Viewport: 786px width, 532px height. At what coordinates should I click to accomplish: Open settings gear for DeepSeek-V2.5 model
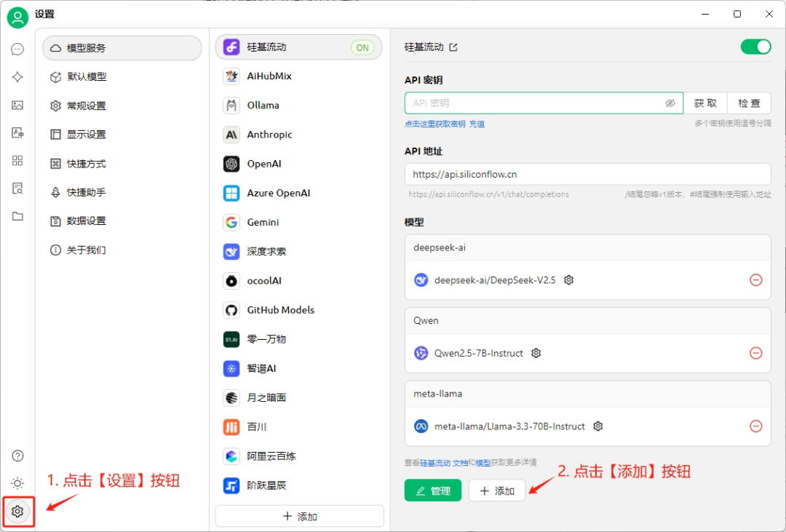click(568, 279)
